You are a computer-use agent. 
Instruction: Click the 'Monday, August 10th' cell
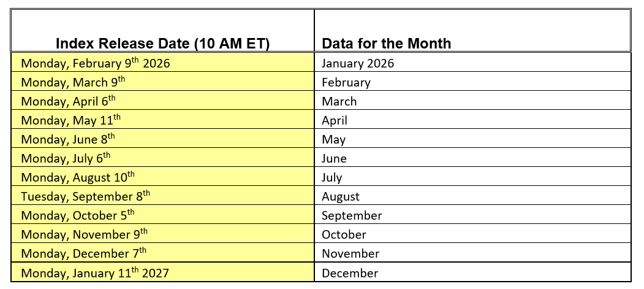point(78,177)
